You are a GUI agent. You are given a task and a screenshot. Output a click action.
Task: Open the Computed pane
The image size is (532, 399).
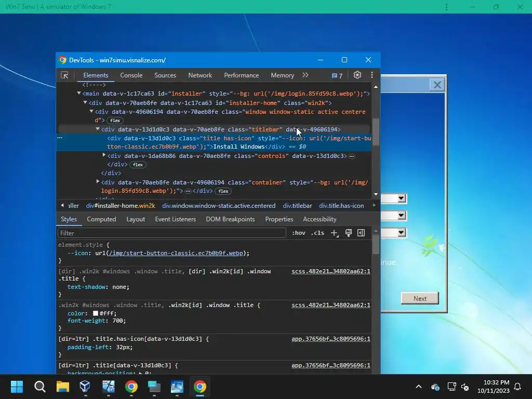click(101, 219)
